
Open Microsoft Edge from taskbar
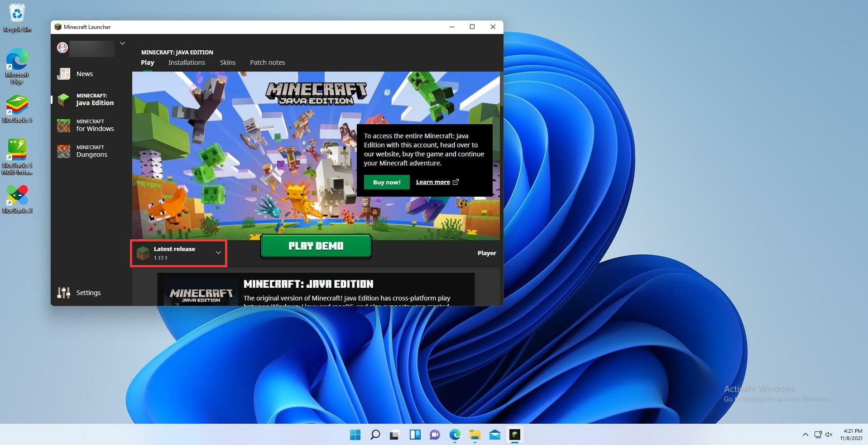pos(455,435)
